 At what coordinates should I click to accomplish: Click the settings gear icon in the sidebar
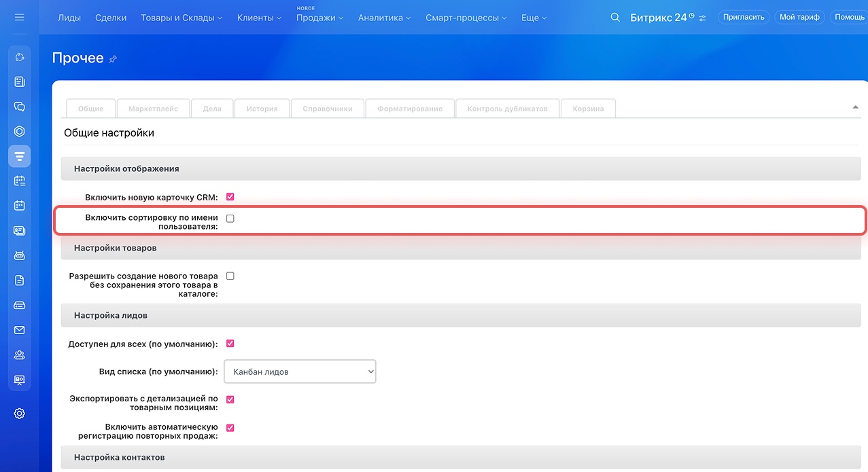pos(19,414)
